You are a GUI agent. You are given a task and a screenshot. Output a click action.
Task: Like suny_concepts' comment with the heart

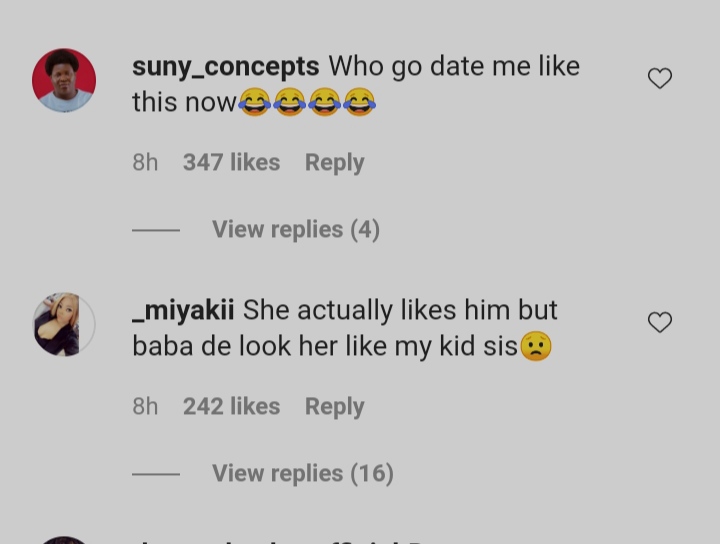(x=660, y=78)
